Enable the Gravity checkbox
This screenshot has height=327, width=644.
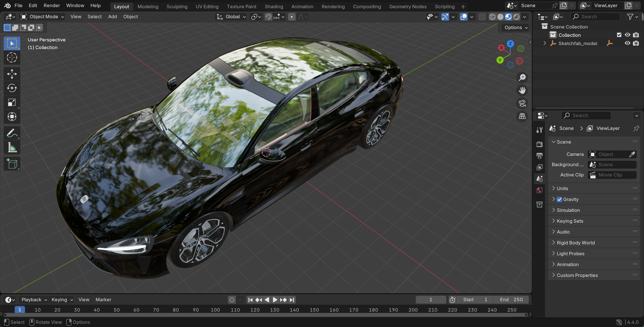coord(559,199)
